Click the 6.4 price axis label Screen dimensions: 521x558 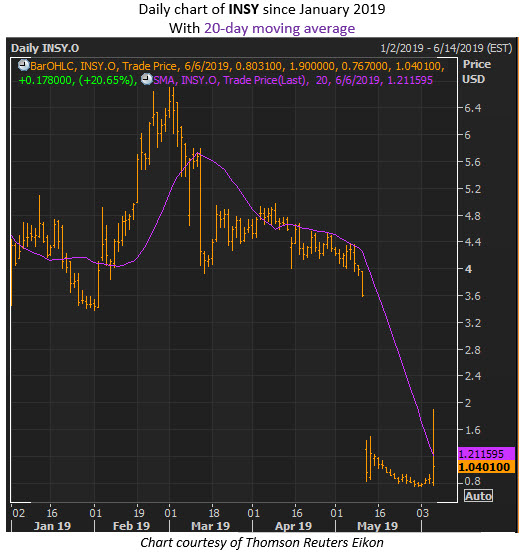click(x=473, y=108)
